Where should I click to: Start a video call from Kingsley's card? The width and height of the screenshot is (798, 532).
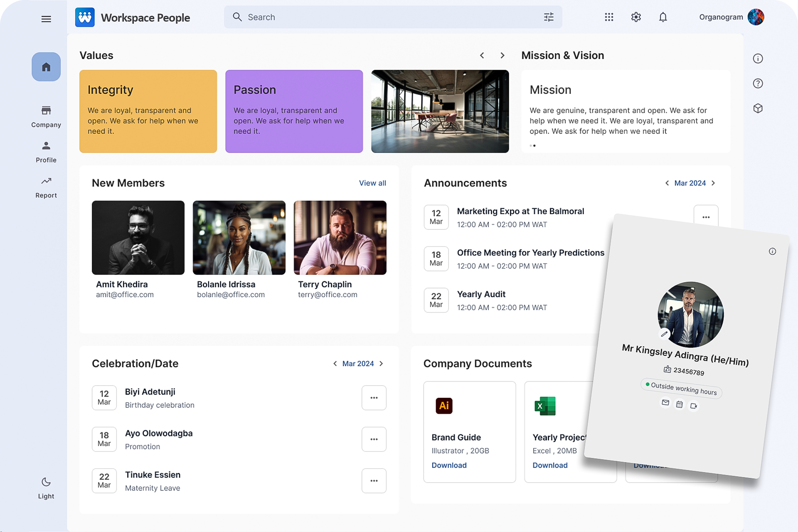point(693,406)
